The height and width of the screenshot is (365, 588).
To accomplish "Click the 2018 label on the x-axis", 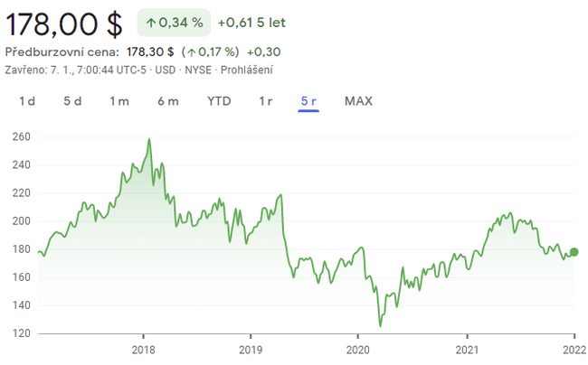I will click(x=143, y=351).
